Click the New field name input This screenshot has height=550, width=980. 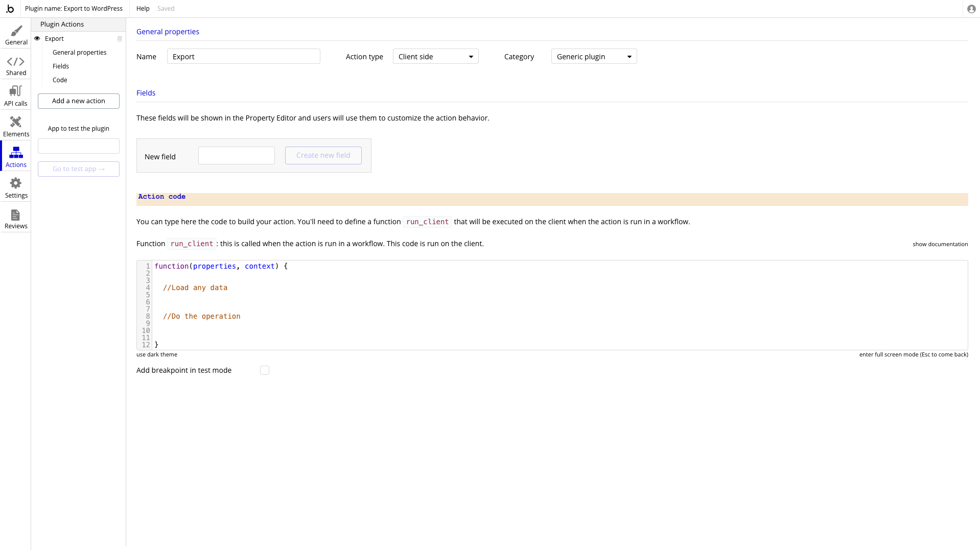(236, 156)
